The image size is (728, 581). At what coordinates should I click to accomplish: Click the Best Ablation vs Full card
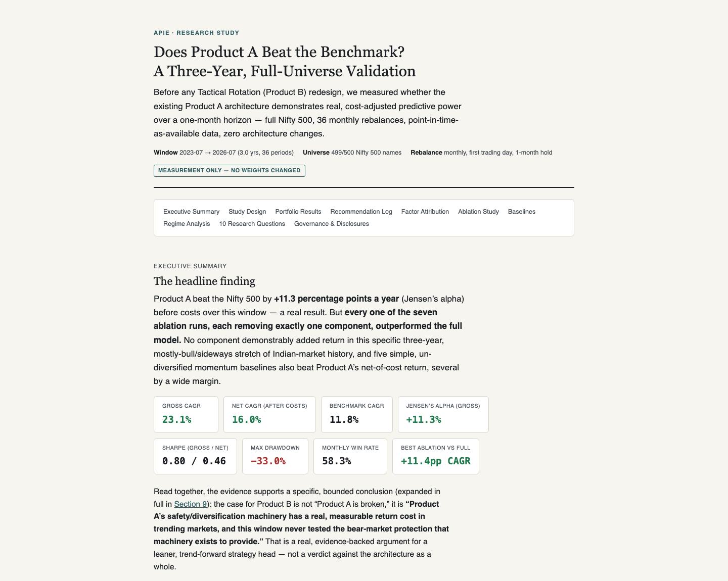pos(436,456)
